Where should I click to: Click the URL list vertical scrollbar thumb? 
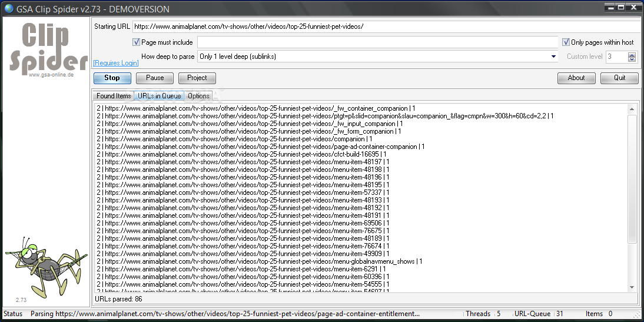pos(632,178)
